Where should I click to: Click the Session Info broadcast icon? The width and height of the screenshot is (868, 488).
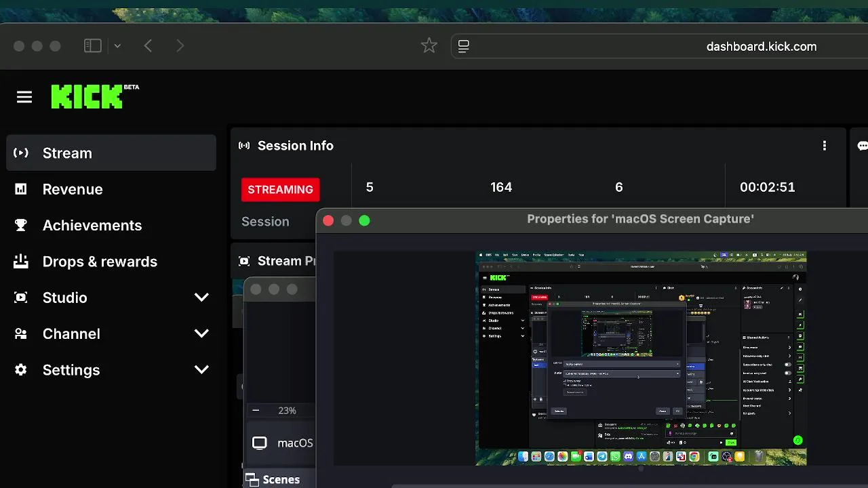[x=244, y=146]
